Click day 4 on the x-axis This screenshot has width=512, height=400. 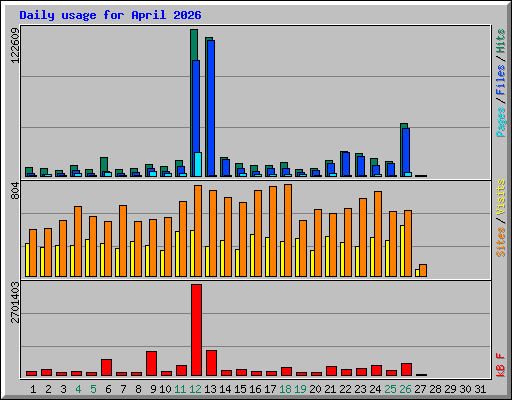pyautogui.click(x=78, y=389)
